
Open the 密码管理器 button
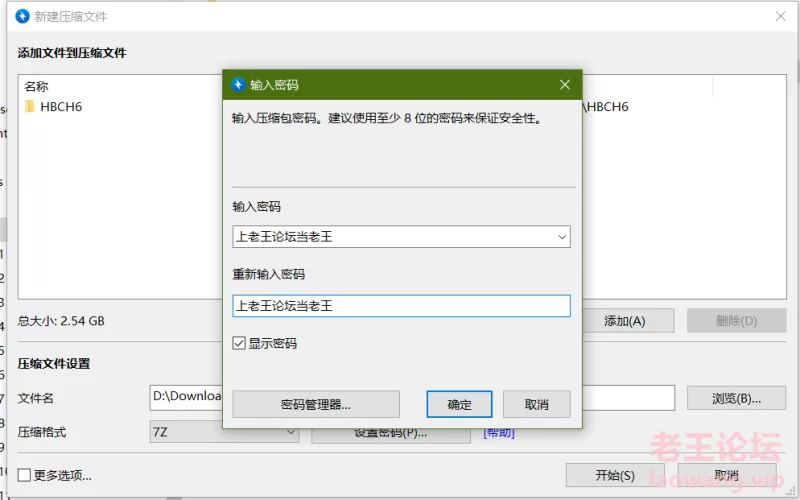point(316,405)
